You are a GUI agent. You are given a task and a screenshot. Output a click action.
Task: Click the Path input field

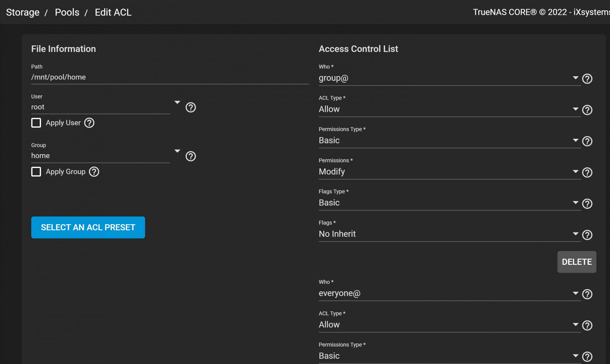coord(170,77)
